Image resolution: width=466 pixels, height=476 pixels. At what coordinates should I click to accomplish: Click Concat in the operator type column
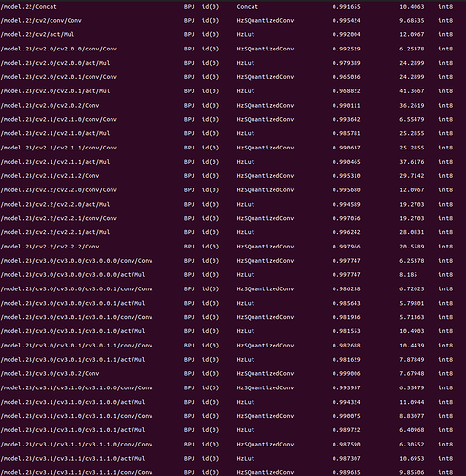(248, 7)
